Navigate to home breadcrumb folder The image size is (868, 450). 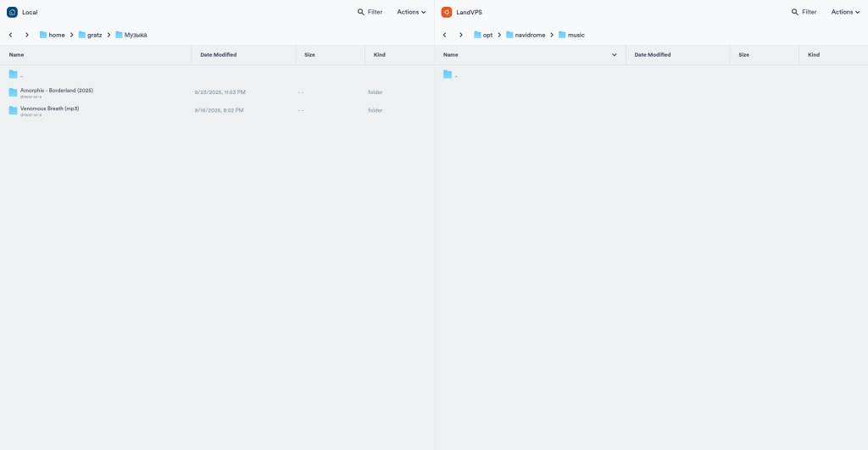pos(56,35)
